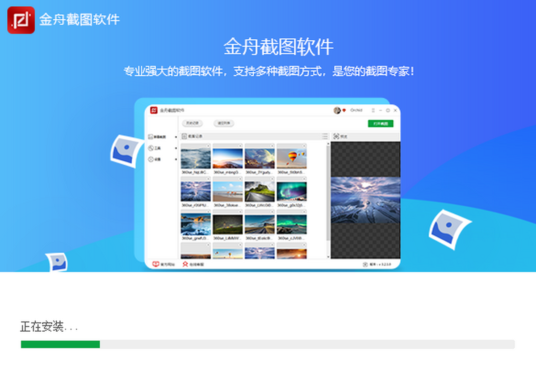Click the list view icon beside 截图记录
Image resolution: width=536 pixels, height=392 pixels.
pos(325,136)
